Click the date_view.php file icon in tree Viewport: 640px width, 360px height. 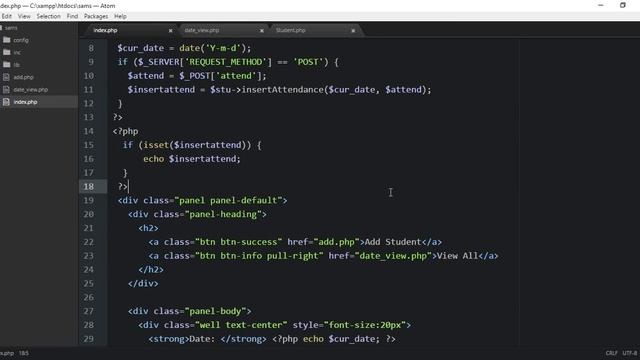pyautogui.click(x=6, y=89)
